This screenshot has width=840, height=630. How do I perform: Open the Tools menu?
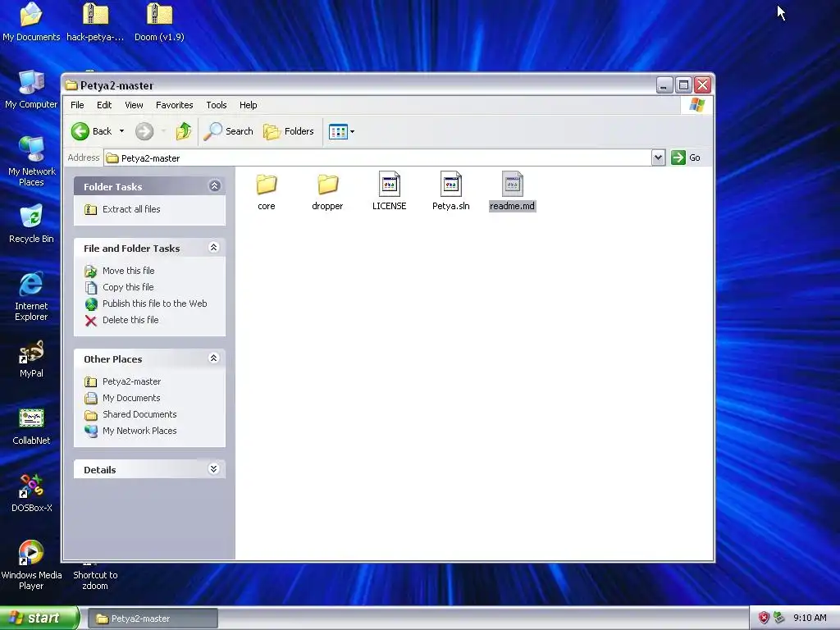(x=217, y=105)
